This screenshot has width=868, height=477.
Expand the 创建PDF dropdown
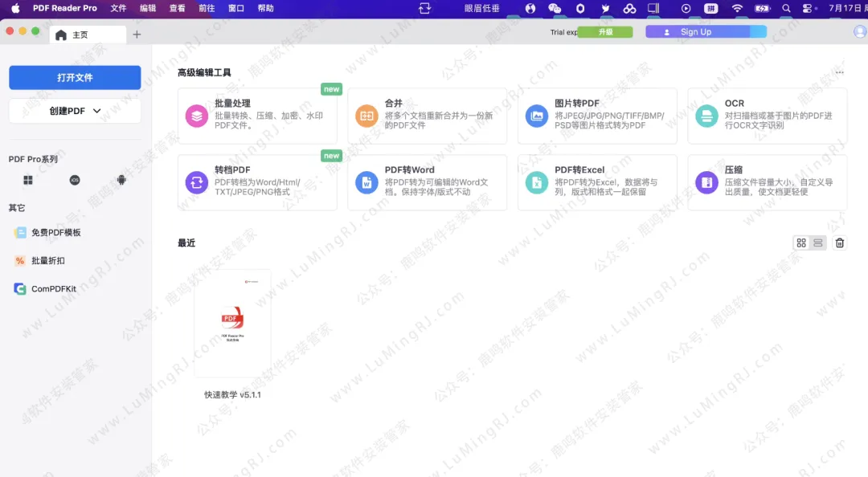75,112
